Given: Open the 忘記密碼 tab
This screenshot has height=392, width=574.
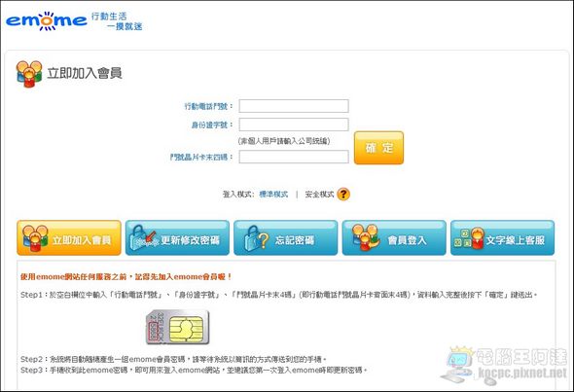Looking at the screenshot, I should coord(285,238).
